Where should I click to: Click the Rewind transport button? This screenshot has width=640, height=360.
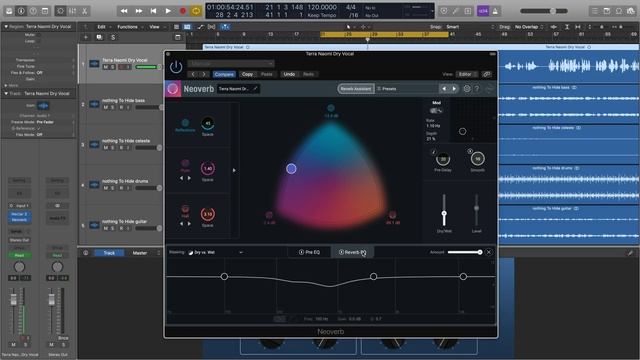pos(124,11)
